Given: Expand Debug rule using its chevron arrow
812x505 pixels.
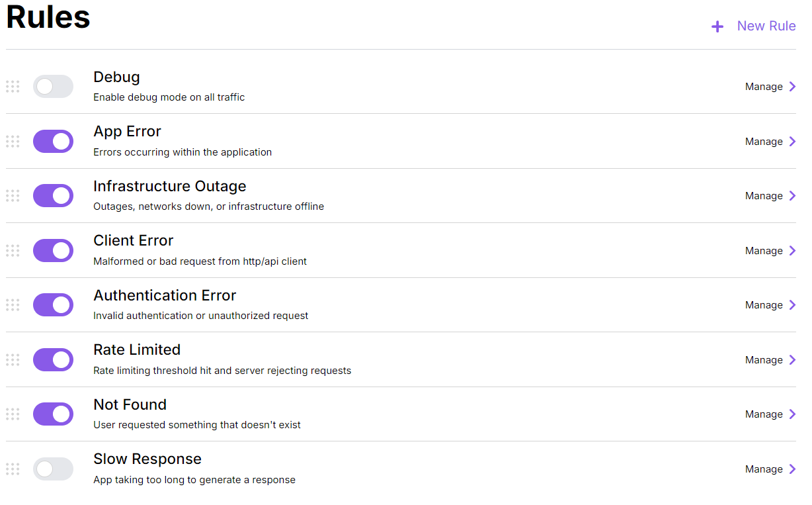Looking at the screenshot, I should 792,87.
